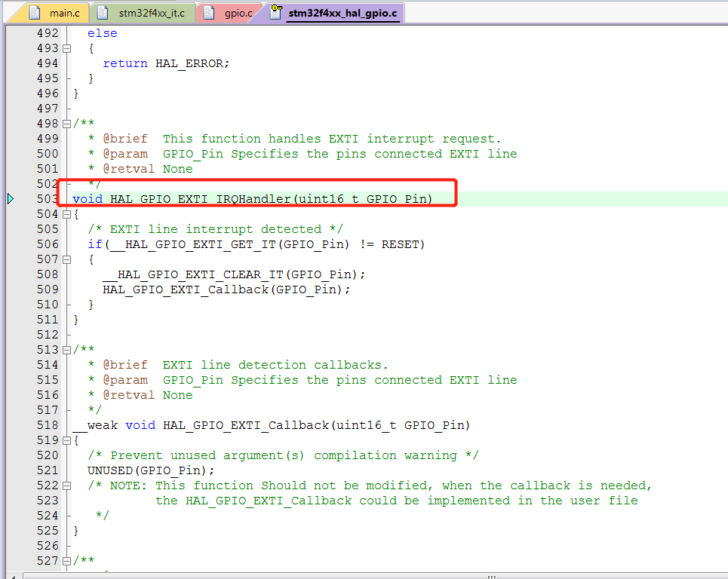Collapse the NOTE comment at line 522
Image resolution: width=728 pixels, height=579 pixels.
pos(67,486)
